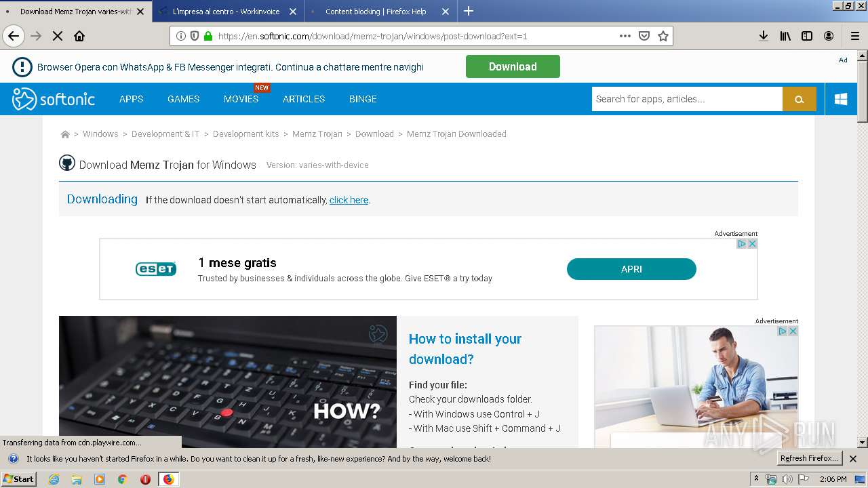Click Refresh Firefox button
Screen dimensions: 868x488
(x=810, y=458)
